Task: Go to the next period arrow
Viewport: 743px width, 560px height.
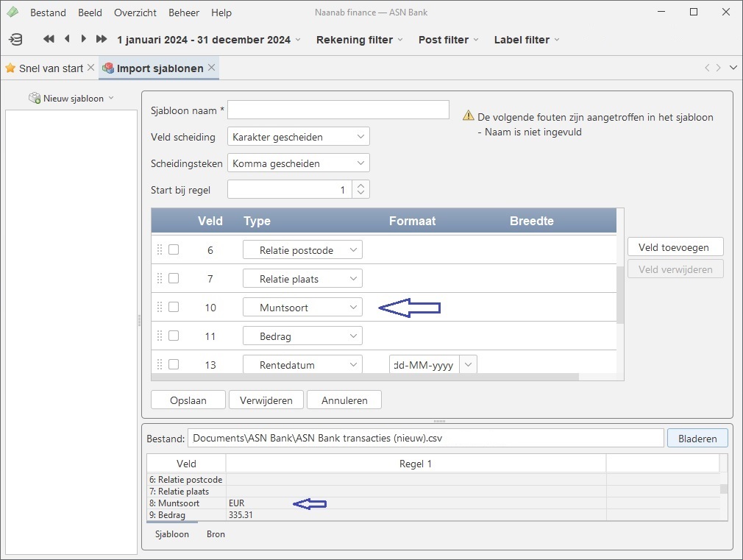Action: [x=84, y=39]
